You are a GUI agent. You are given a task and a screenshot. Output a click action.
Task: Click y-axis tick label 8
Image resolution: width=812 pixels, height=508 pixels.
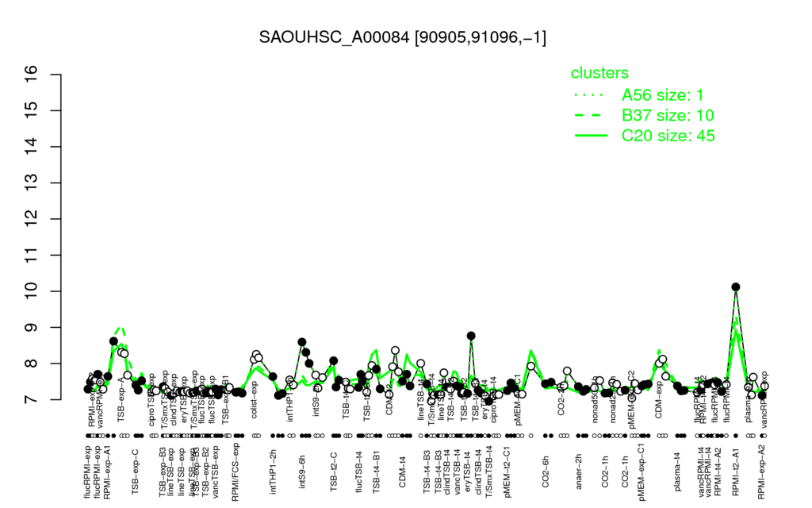pos(31,364)
